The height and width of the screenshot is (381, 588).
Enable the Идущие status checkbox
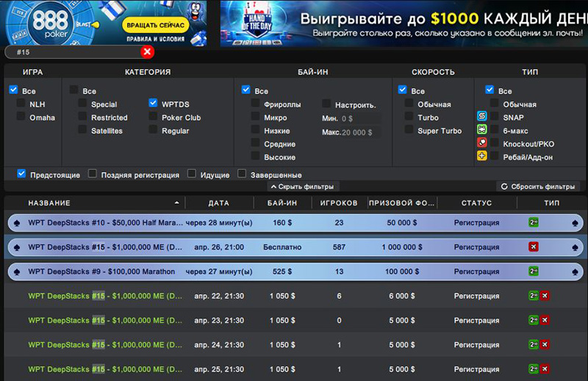[x=192, y=174]
